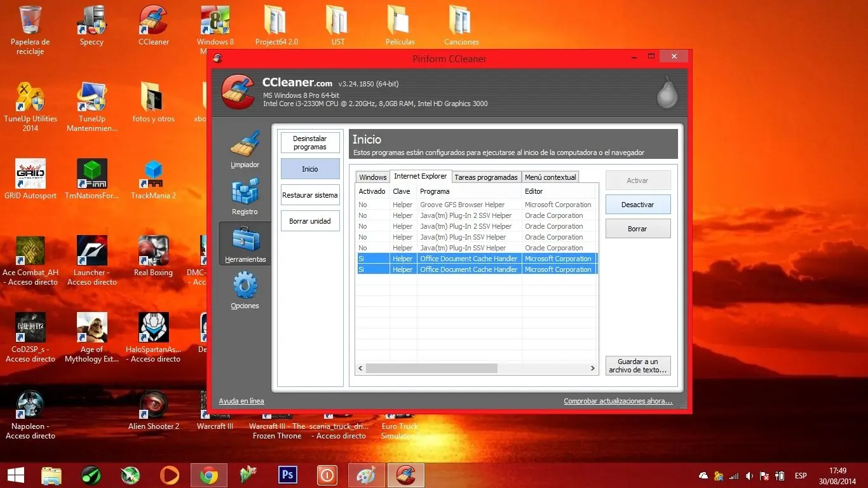The image size is (868, 488).
Task: Open the taskbar clock and date
Action: pos(837,475)
